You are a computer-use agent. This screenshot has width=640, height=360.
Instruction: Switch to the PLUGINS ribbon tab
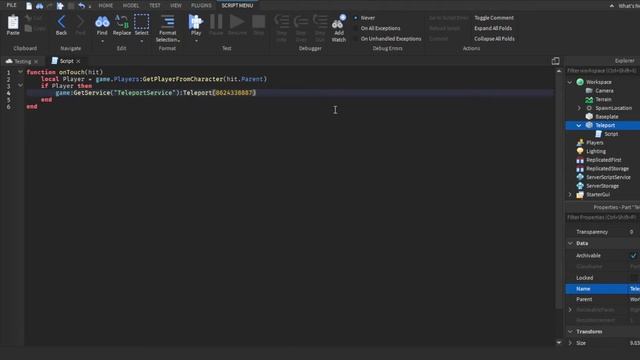[x=201, y=6]
